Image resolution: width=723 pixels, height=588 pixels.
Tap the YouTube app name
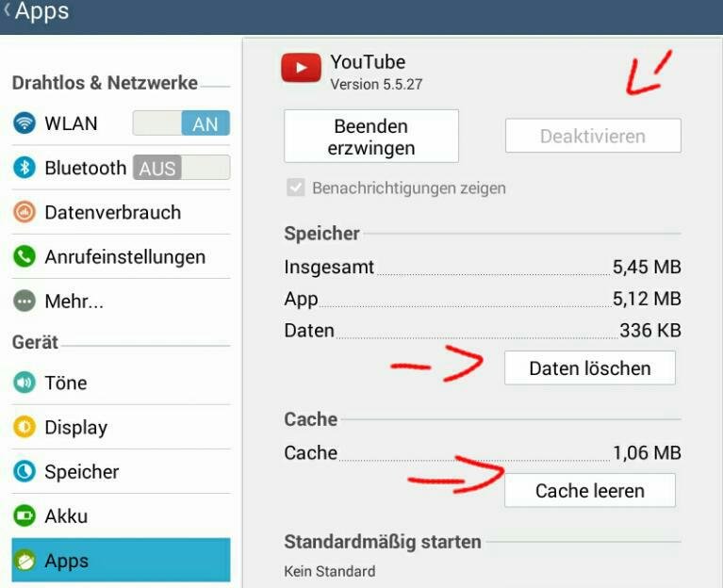368,62
